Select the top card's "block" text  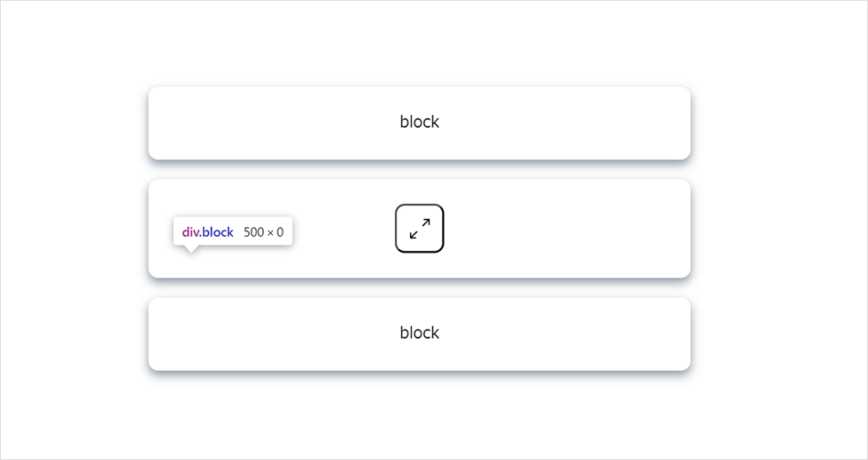pyautogui.click(x=419, y=122)
